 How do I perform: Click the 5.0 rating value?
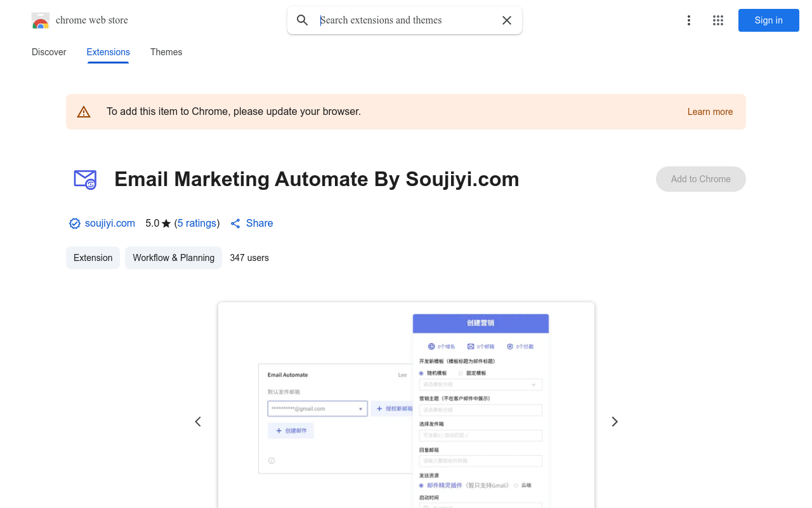click(152, 224)
